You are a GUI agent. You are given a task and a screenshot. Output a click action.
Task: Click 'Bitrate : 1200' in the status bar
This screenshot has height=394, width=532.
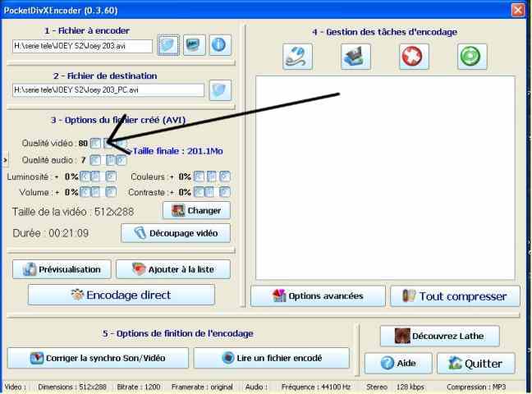[139, 387]
